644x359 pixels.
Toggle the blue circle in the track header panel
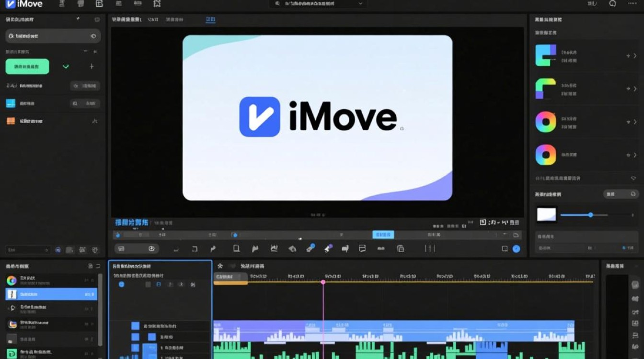[x=121, y=284]
